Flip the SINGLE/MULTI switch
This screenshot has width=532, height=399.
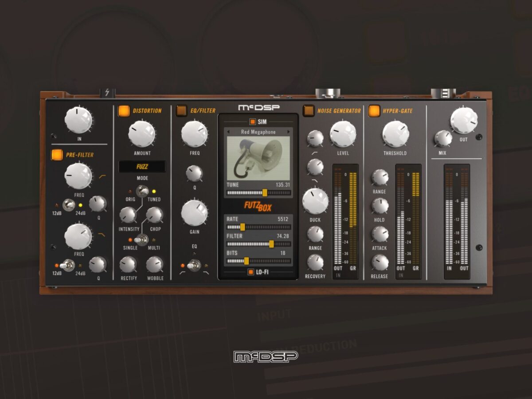coord(141,240)
